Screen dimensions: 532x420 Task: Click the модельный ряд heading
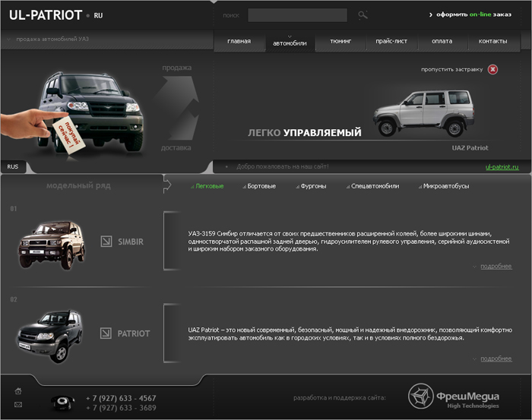coord(78,185)
